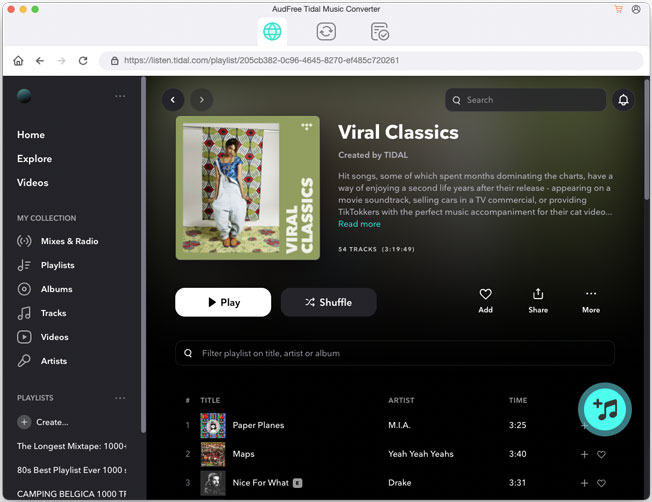Screen dimensions: 652x502
Task: Shuffle the playlist
Action: coord(328,302)
